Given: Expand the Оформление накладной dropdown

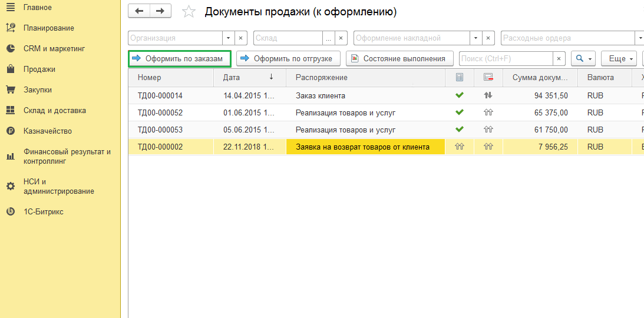Looking at the screenshot, I should click(475, 38).
